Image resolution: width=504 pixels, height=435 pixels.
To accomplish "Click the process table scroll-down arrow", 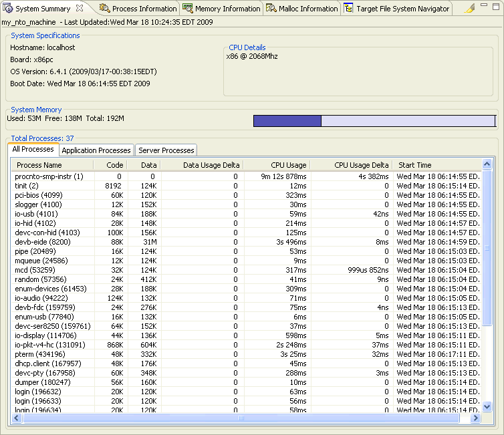I will [x=487, y=406].
